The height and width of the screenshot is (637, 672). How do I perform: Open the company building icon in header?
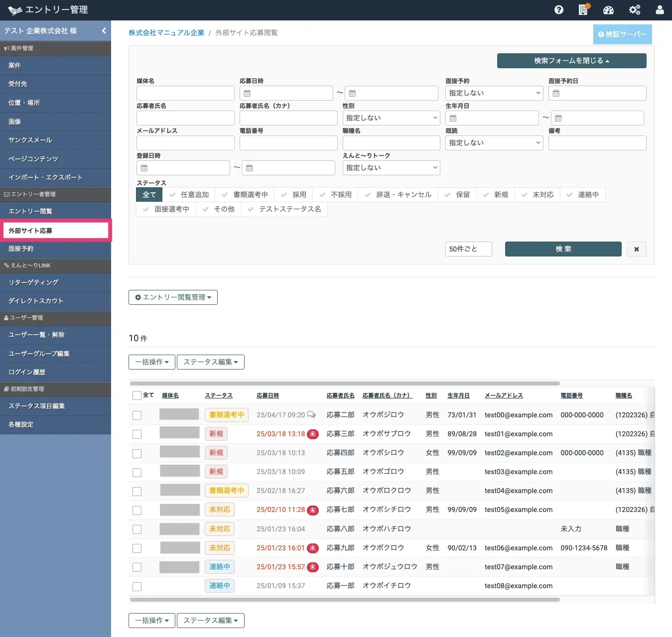[x=583, y=10]
